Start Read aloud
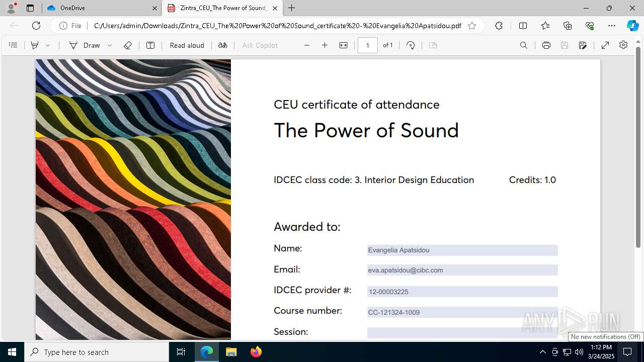Viewport: 644px width, 362px height. coord(187,45)
